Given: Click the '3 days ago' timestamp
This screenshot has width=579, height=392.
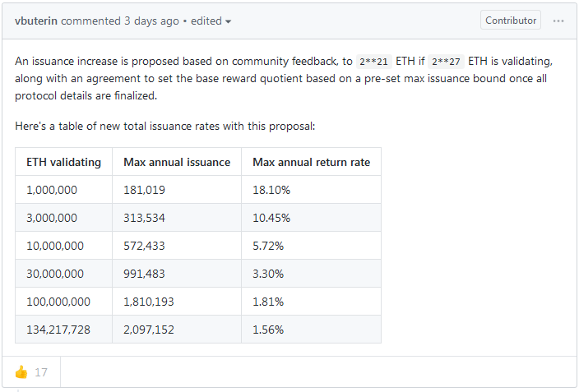Looking at the screenshot, I should (151, 21).
